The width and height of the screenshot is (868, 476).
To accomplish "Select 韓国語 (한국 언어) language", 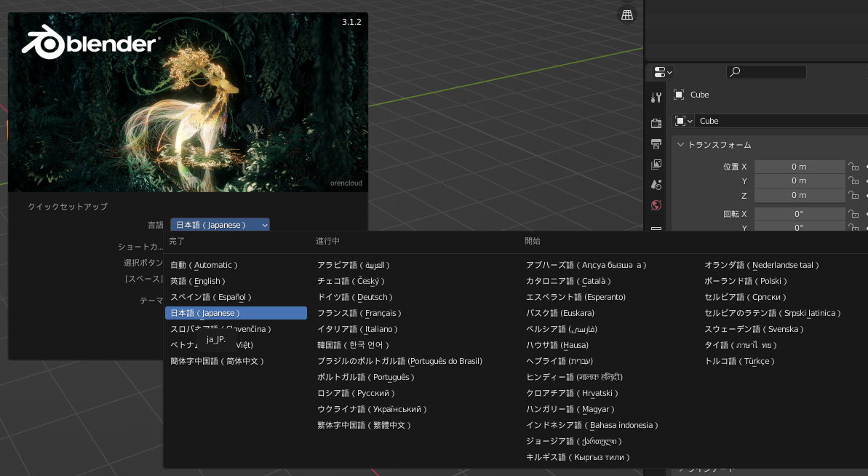I will coord(353,346).
